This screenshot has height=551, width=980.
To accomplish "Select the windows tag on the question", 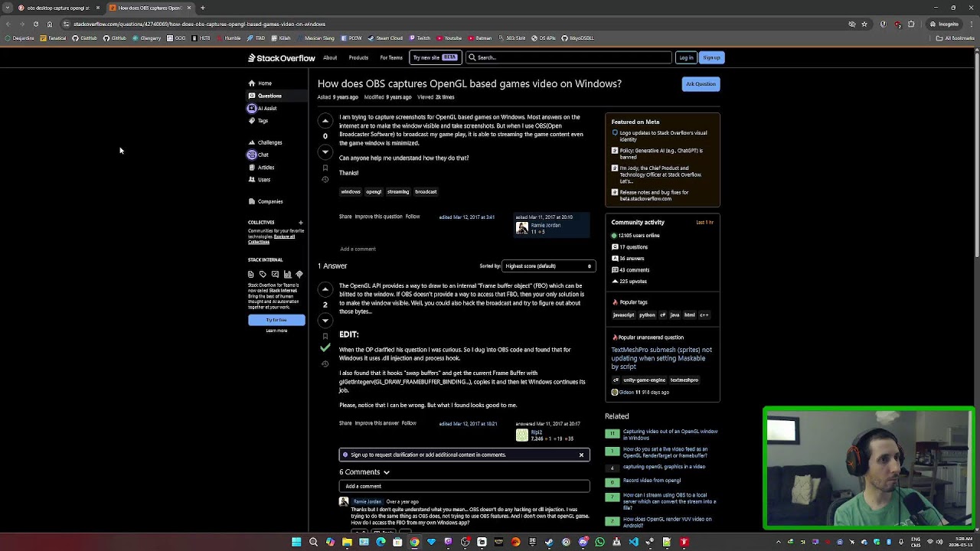I will coord(351,192).
